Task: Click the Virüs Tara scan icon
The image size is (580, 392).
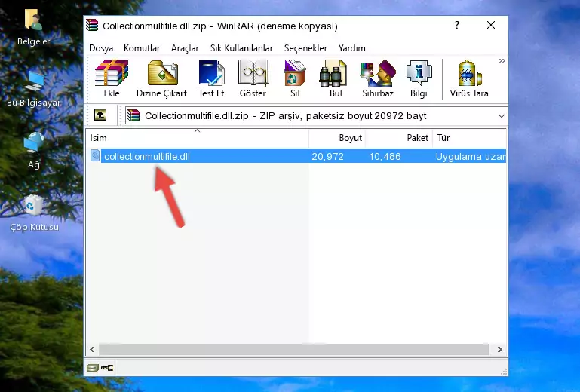Action: (x=469, y=78)
